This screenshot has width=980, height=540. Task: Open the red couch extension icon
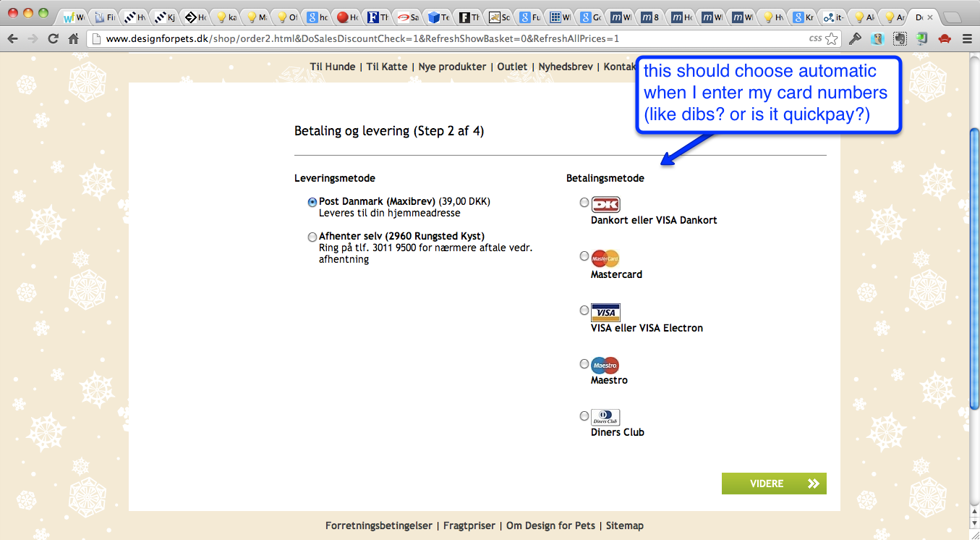pyautogui.click(x=944, y=39)
